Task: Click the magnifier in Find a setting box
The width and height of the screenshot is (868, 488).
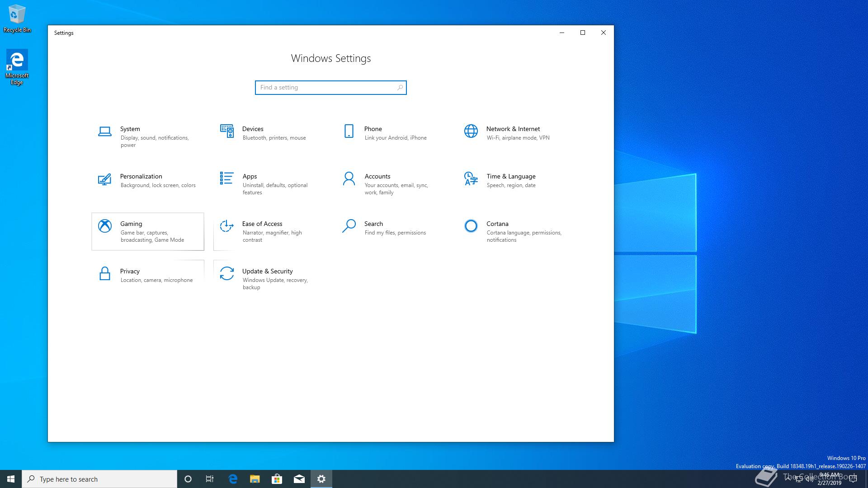Action: [x=400, y=88]
